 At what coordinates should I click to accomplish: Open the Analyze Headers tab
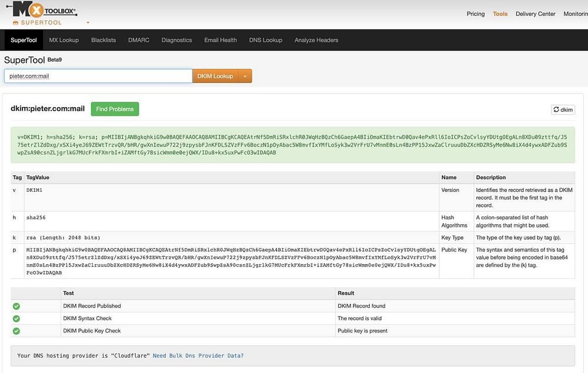(316, 40)
